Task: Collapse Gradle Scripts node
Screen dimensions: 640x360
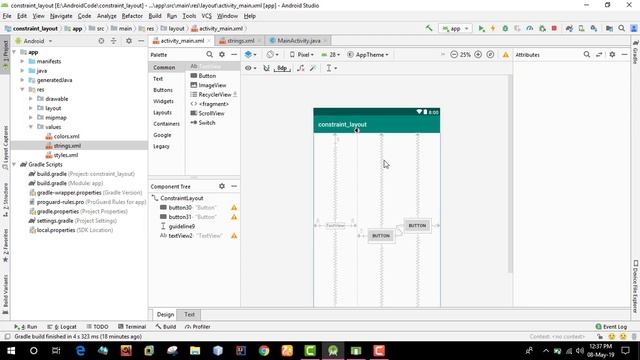Action: [x=14, y=164]
